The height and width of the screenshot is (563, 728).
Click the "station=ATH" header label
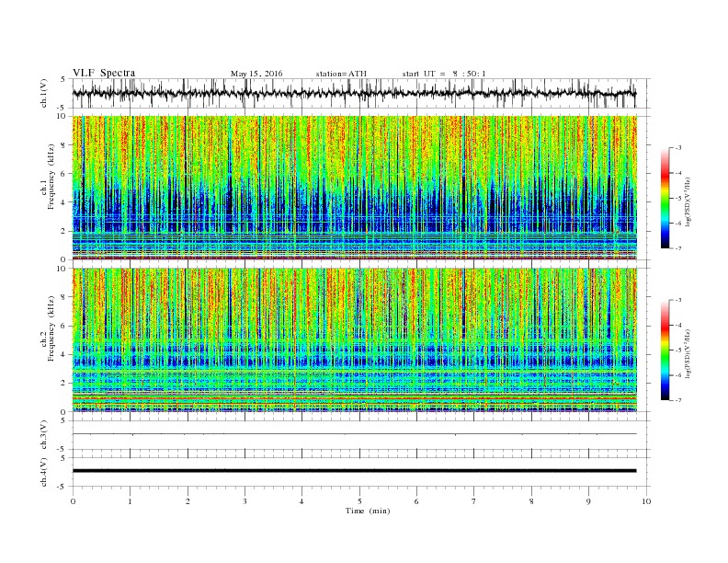[341, 74]
